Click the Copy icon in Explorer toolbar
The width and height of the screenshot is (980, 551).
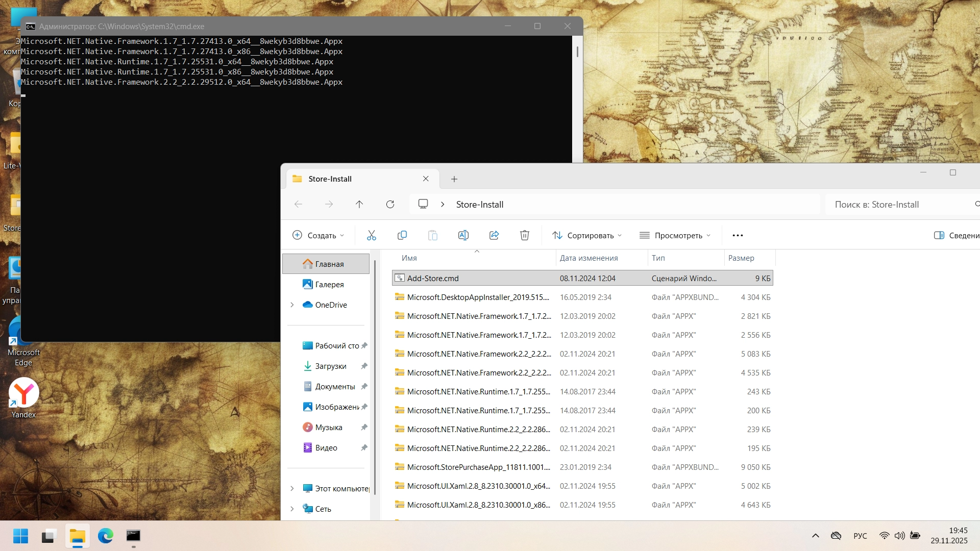[x=402, y=235]
